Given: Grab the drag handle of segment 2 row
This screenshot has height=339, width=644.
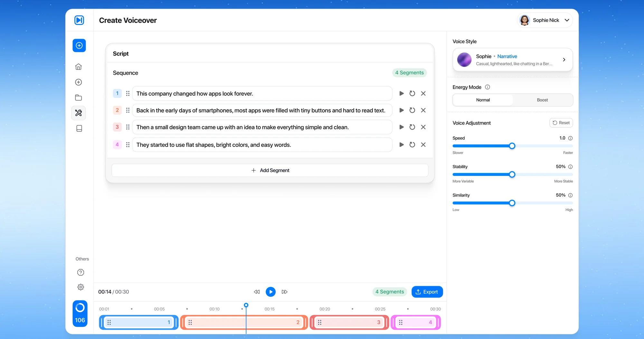Looking at the screenshot, I should pyautogui.click(x=128, y=110).
